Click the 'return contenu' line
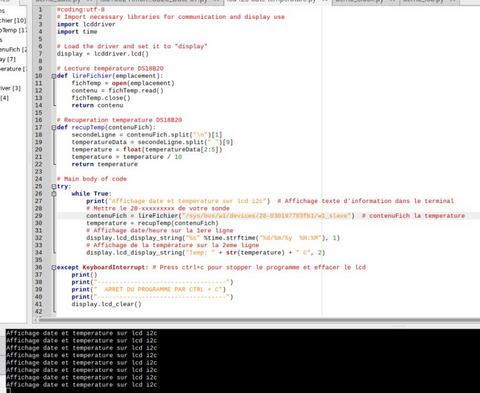Viewport: 480px width, 393px height. coord(97,105)
